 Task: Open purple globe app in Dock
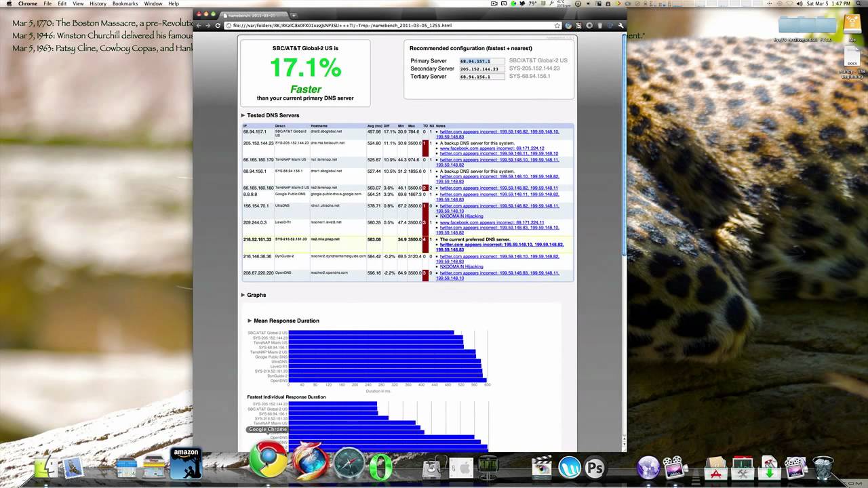[x=648, y=468]
